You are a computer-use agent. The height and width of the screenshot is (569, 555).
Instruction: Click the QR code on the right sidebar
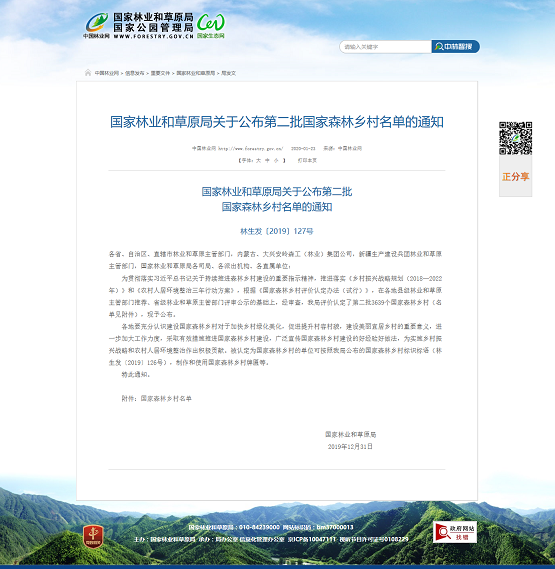[x=515, y=138]
